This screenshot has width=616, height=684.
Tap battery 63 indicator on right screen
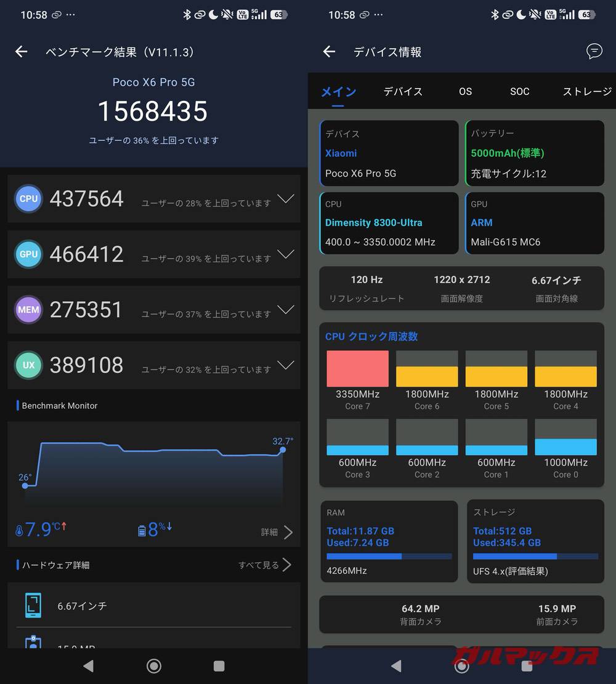coord(586,15)
